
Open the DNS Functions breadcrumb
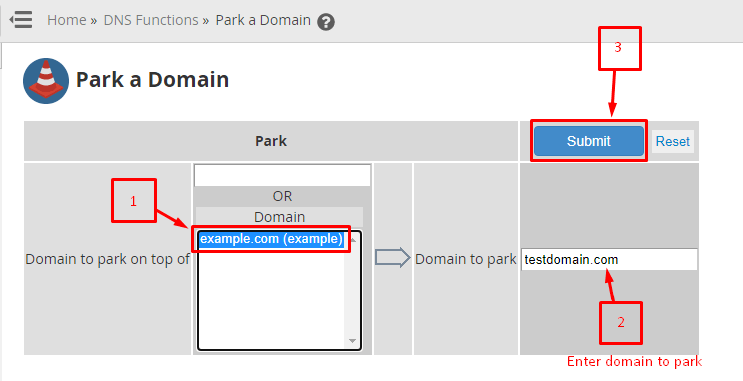[151, 20]
